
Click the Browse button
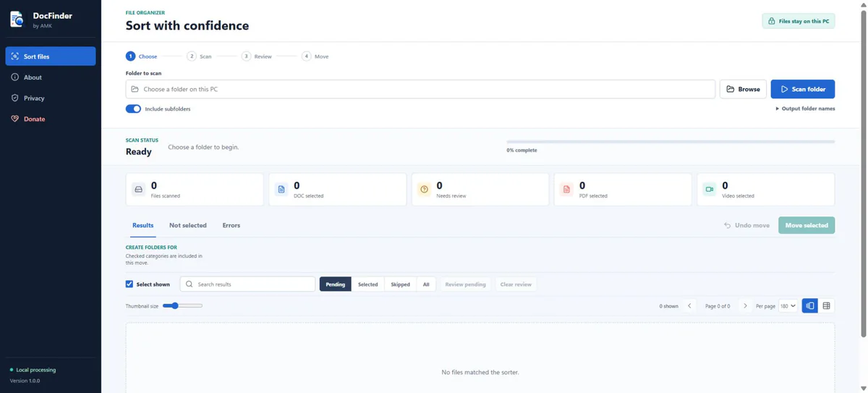[x=743, y=89]
